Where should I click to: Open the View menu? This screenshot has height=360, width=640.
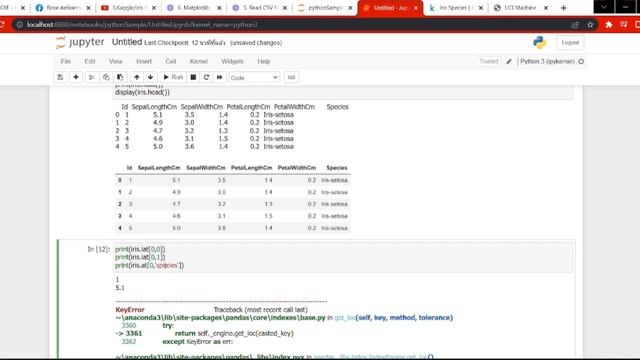(116, 61)
